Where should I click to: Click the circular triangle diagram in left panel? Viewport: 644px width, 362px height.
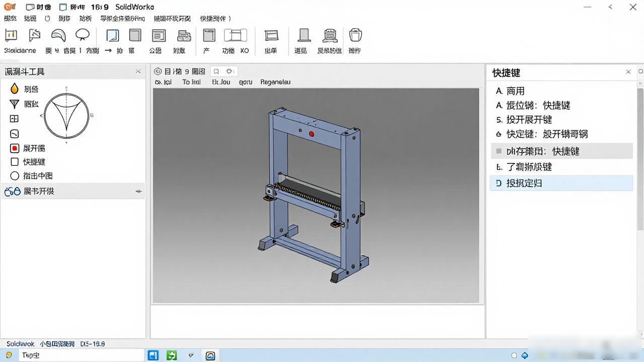[66, 116]
